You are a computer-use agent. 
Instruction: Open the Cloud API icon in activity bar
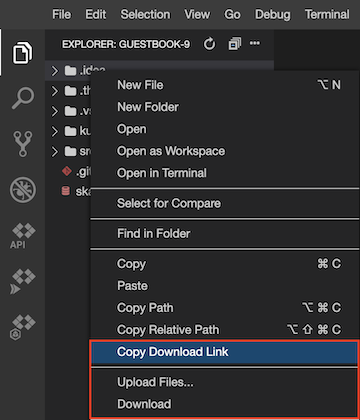[x=23, y=236]
